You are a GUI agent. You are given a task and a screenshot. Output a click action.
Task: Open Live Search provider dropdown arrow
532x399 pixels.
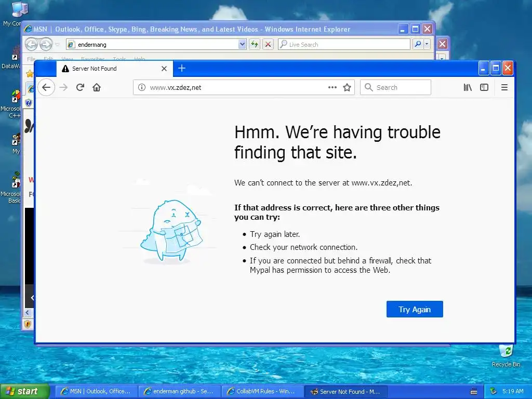[x=427, y=44]
